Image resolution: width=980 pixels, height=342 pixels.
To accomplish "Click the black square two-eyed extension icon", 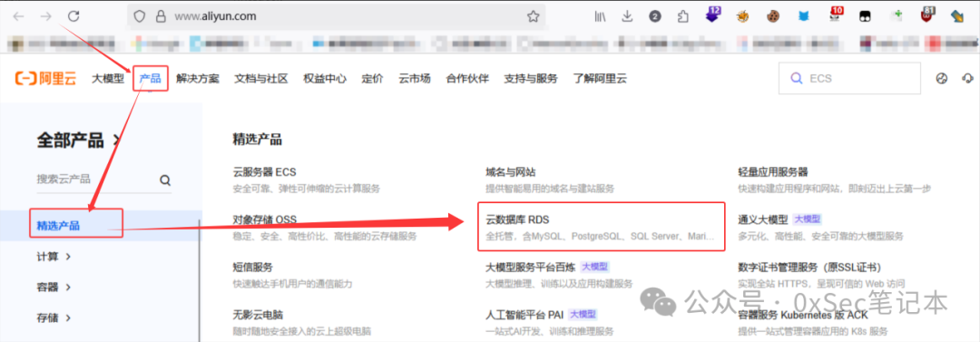I will (x=865, y=17).
